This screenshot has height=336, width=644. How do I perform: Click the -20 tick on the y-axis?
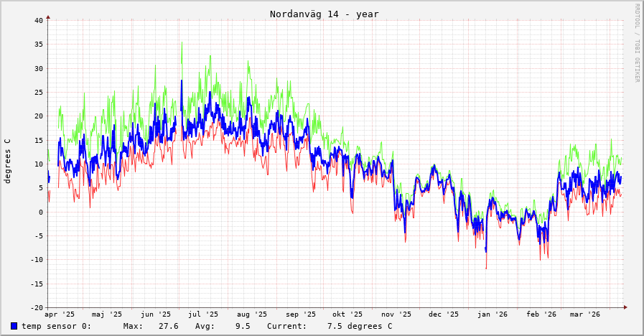(37, 307)
